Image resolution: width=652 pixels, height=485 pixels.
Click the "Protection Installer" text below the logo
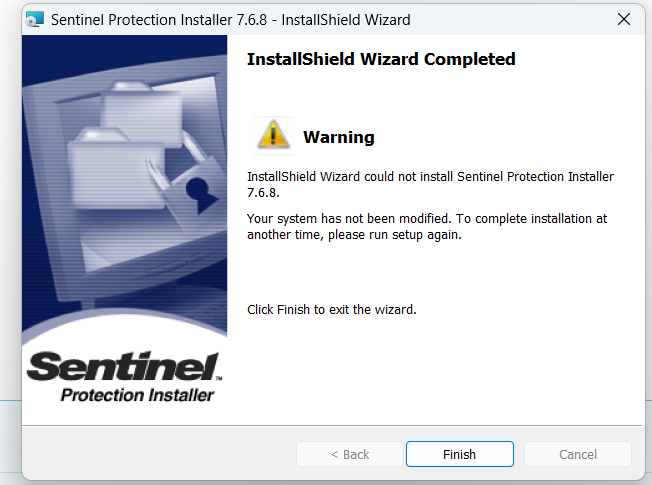pyautogui.click(x=137, y=395)
